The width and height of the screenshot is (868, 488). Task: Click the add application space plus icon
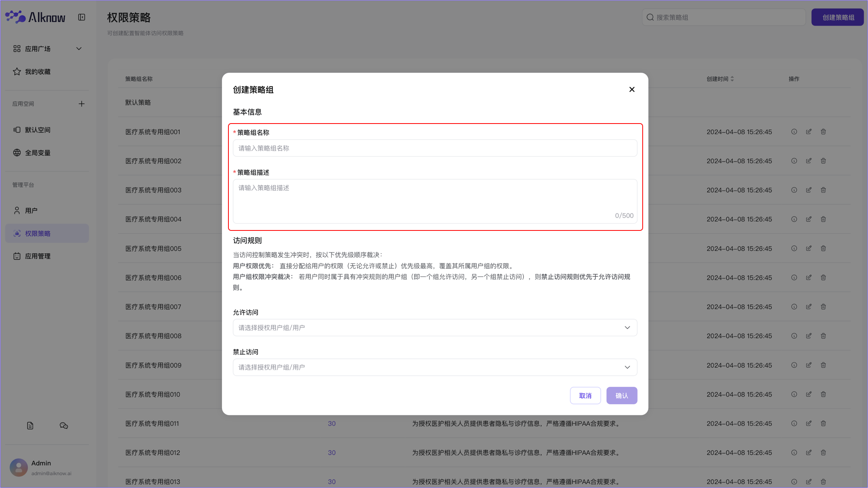81,104
